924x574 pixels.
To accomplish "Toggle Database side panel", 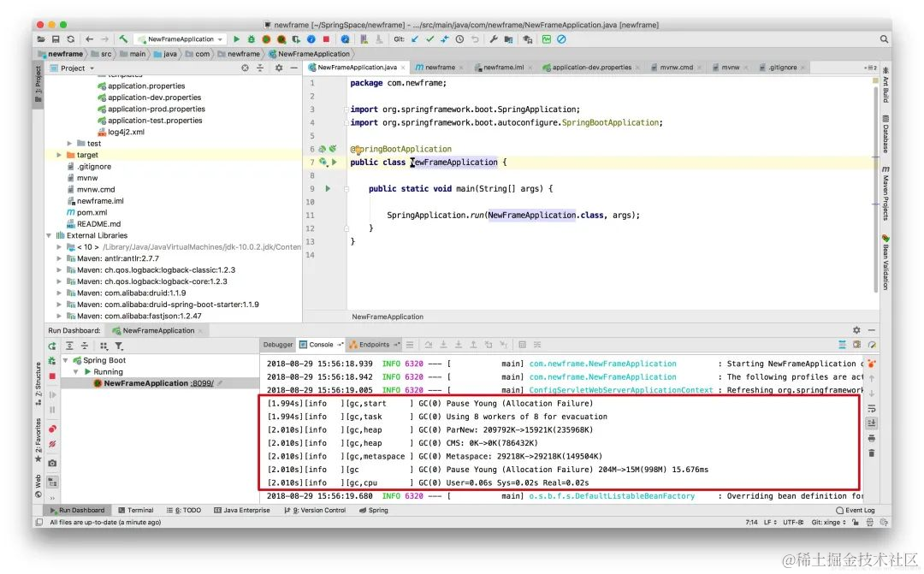I will click(885, 133).
